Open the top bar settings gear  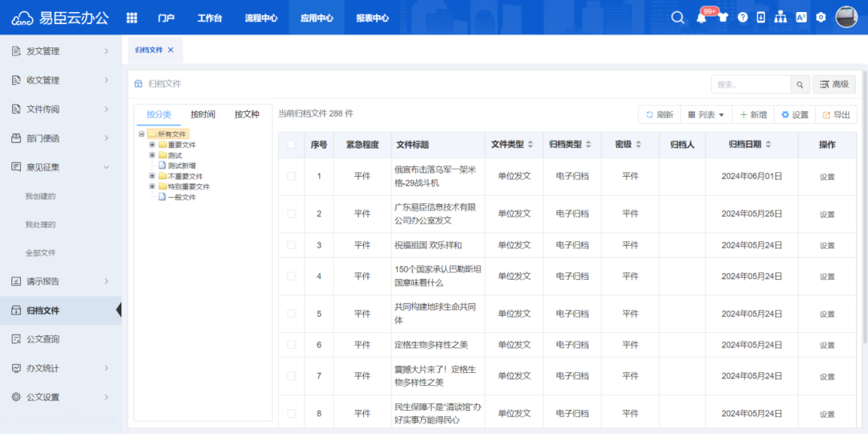tap(821, 18)
